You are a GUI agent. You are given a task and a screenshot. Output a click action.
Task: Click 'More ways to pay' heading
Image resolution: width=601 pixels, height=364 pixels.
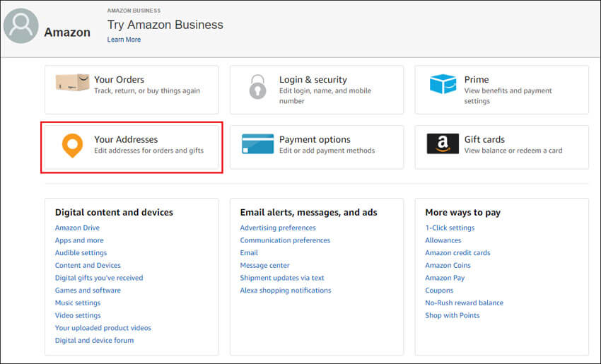click(x=462, y=212)
